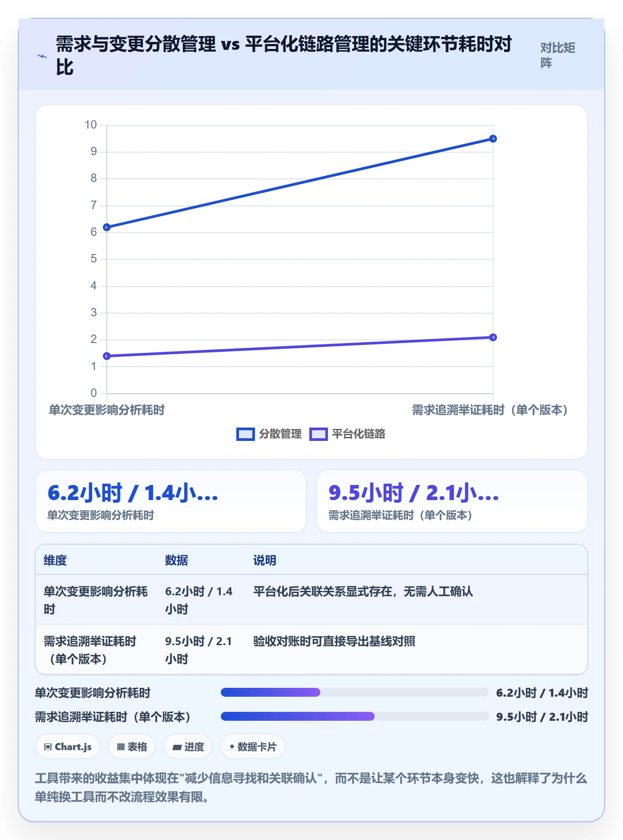Click the grid icon in 表格 chip
Screen dimensions: 623x840
pyautogui.click(x=121, y=747)
